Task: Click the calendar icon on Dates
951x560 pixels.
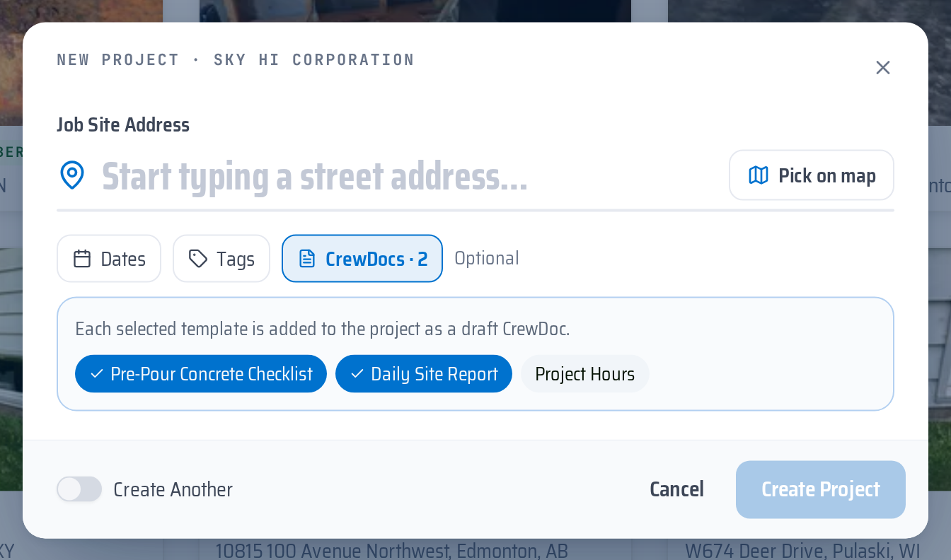Action: pyautogui.click(x=82, y=259)
